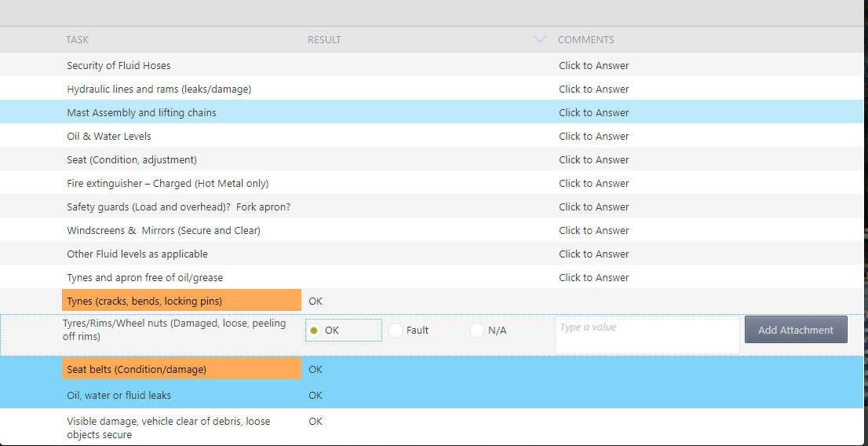Click to Answer for Safety guards row
Image resolution: width=868 pixels, height=446 pixels.
click(594, 207)
